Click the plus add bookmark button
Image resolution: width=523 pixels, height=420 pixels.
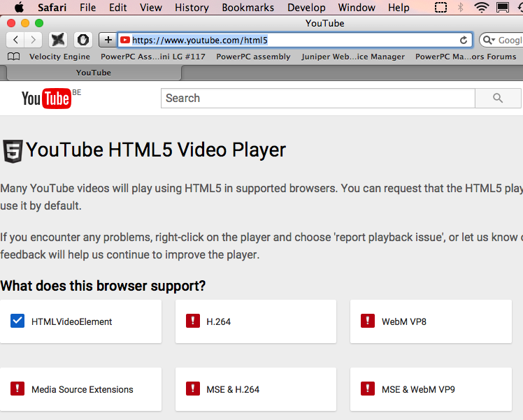coord(108,40)
